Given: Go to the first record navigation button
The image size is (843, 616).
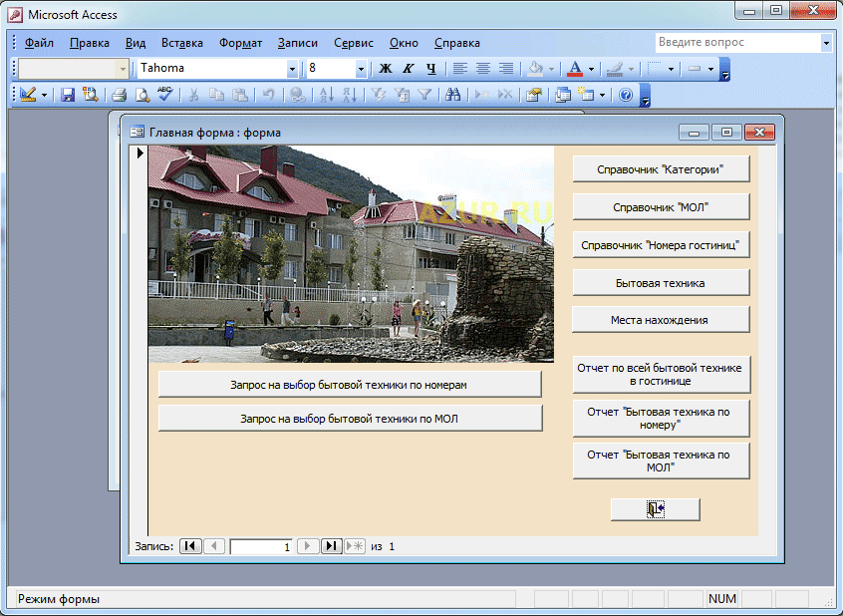Looking at the screenshot, I should tap(189, 546).
